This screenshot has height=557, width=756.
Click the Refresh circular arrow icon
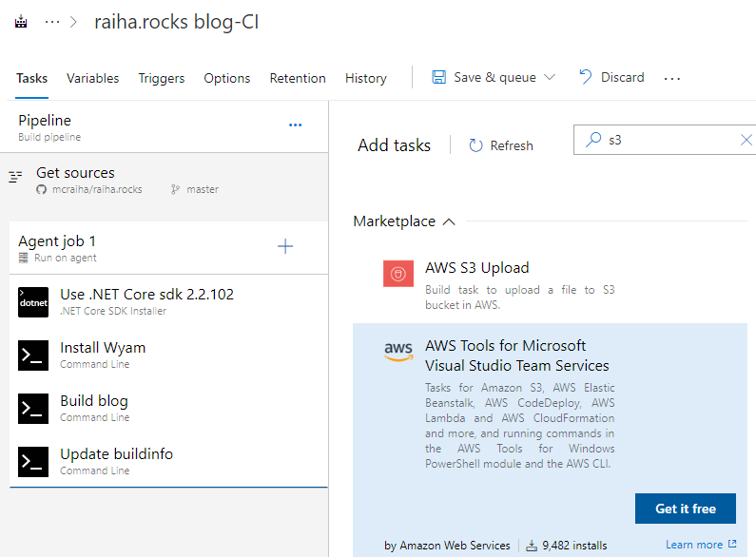(475, 145)
